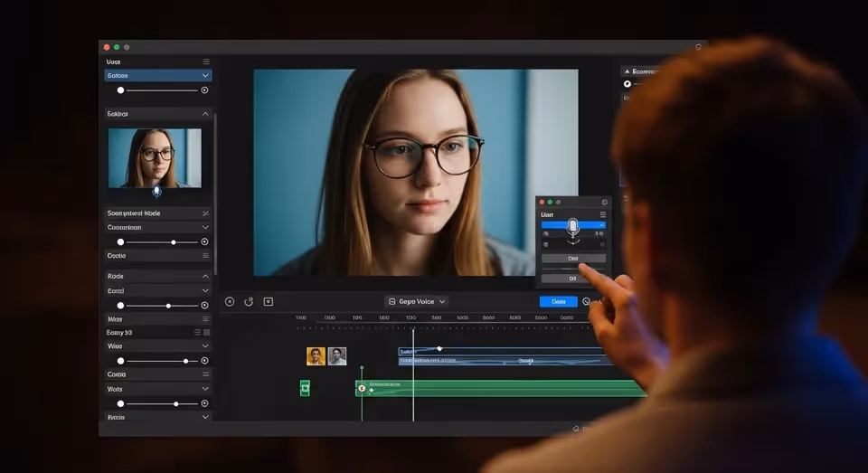Select the orange-background face thumbnail in timeline

pos(316,356)
